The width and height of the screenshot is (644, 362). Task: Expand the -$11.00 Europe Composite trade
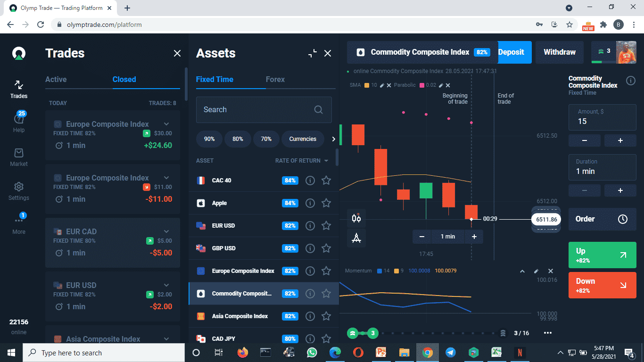(x=166, y=178)
